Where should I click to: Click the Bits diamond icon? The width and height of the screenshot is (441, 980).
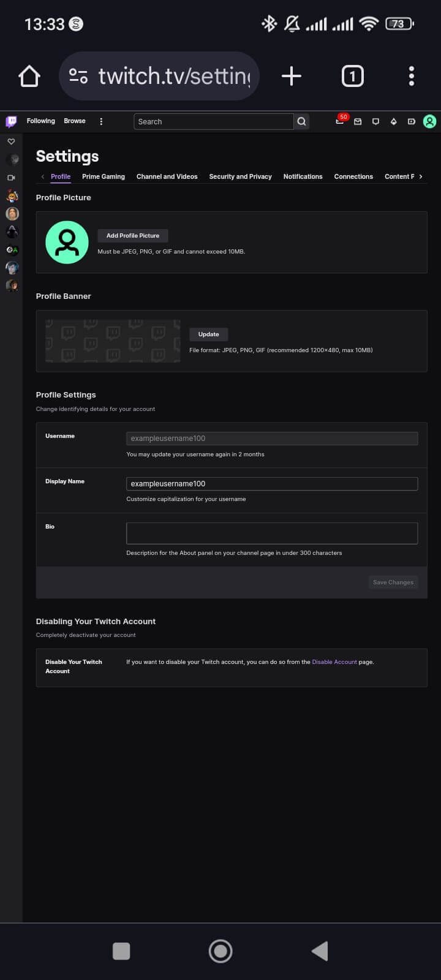click(x=393, y=121)
